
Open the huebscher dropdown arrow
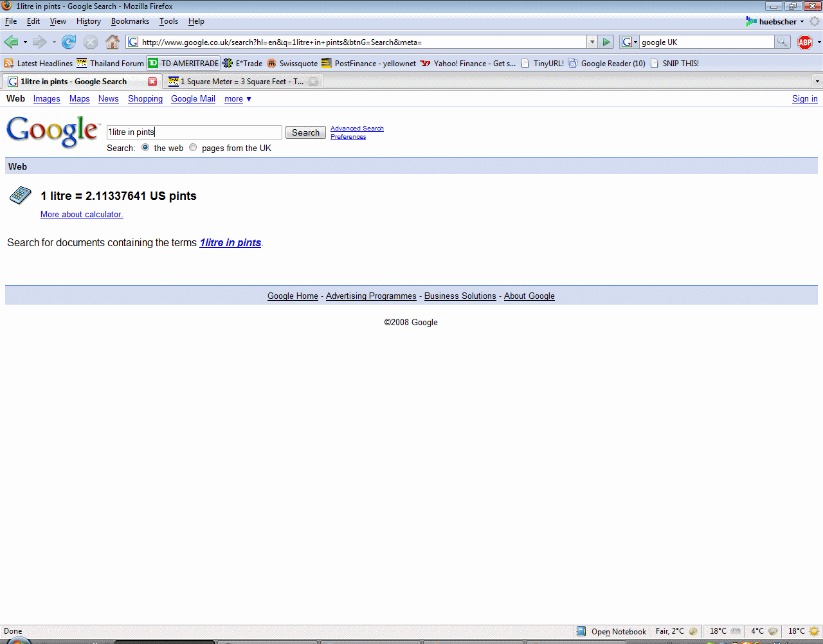tap(802, 22)
